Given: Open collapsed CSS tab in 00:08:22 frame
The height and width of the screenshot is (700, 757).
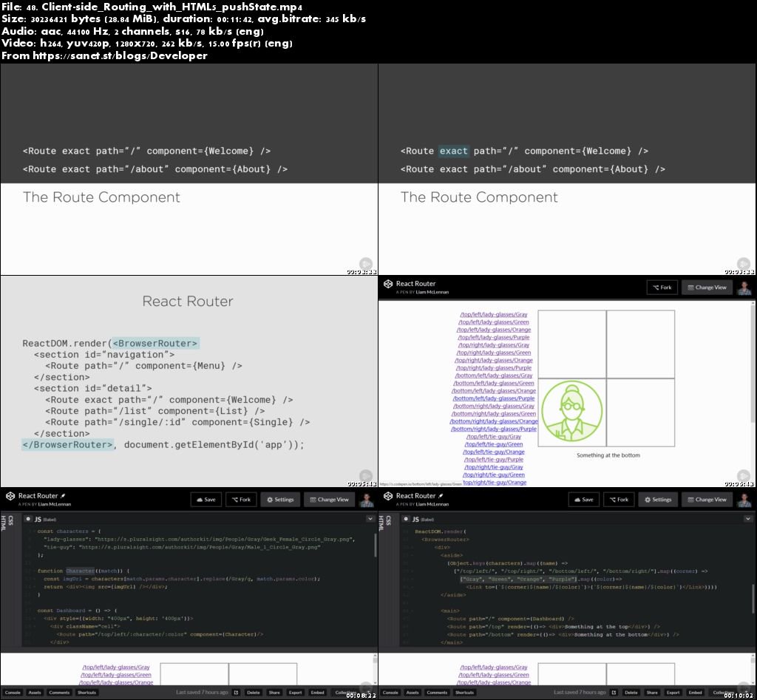Looking at the screenshot, I should pos(10,520).
